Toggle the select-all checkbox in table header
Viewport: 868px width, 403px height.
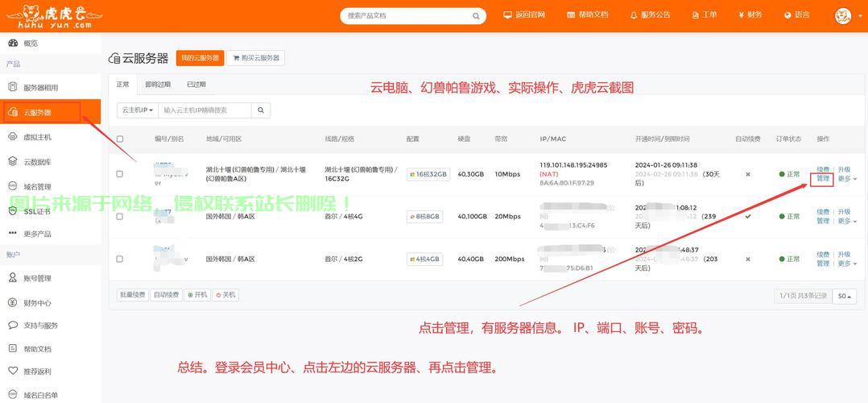[x=120, y=139]
